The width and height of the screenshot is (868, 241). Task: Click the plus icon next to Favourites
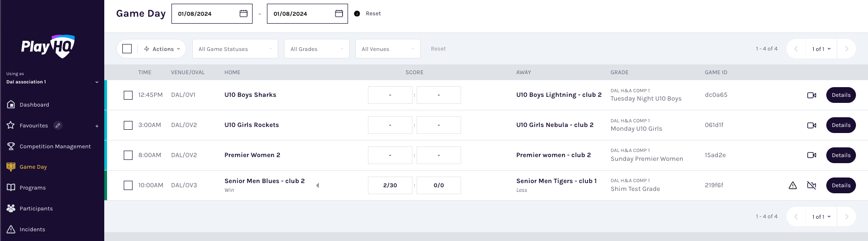click(x=97, y=126)
